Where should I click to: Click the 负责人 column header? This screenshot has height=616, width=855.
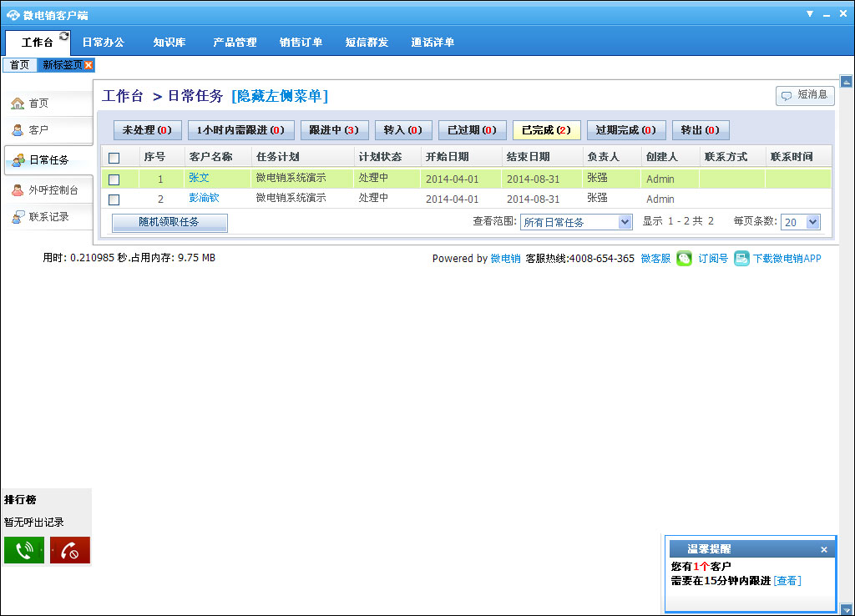tap(603, 157)
